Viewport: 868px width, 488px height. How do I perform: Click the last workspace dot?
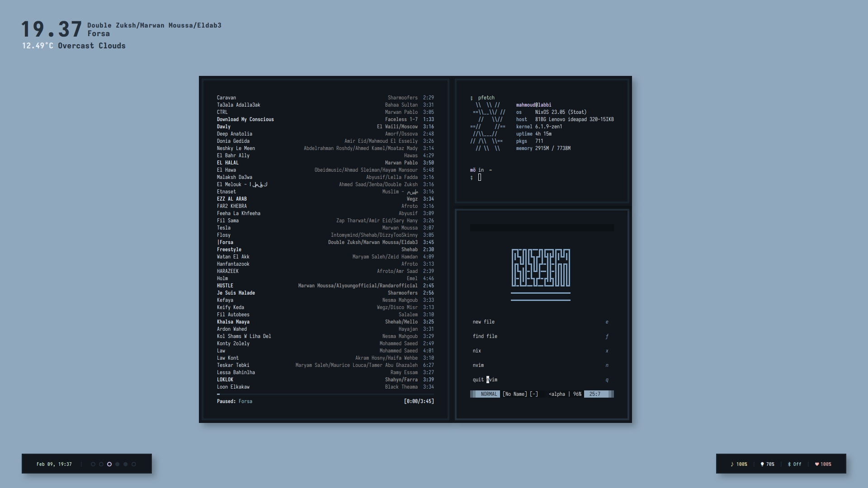click(x=133, y=464)
